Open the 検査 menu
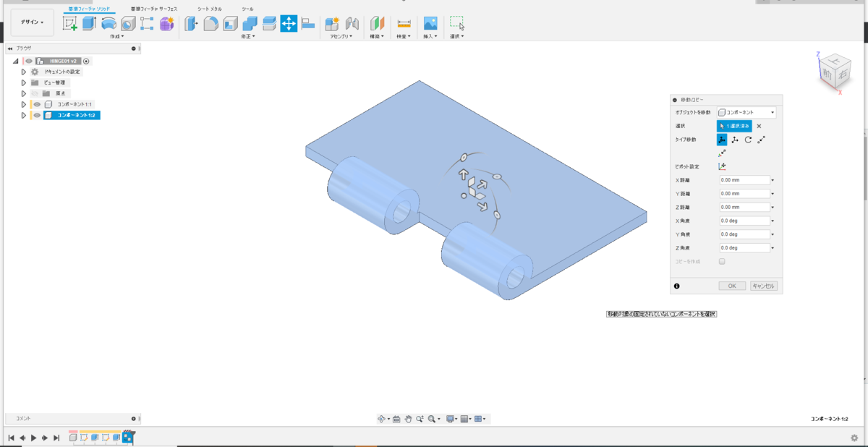The image size is (868, 447). point(404,36)
